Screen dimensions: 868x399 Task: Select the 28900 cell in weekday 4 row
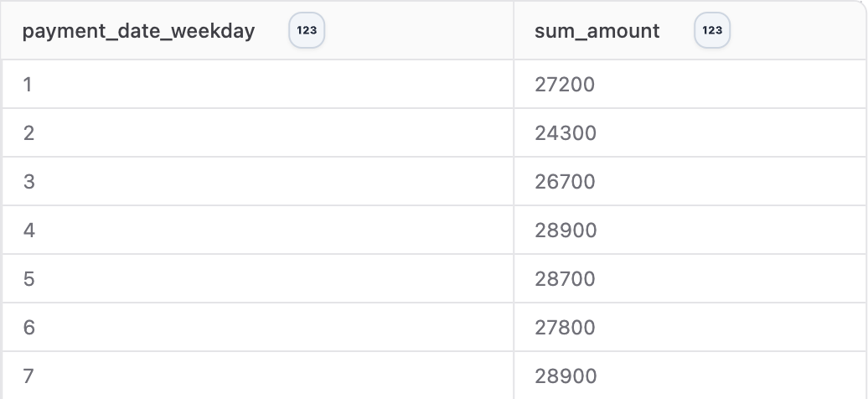click(x=690, y=230)
